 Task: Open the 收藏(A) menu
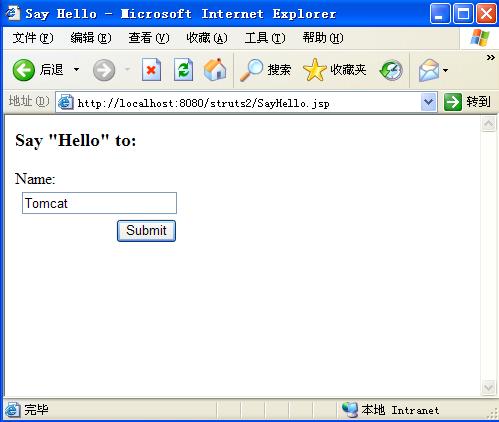207,38
